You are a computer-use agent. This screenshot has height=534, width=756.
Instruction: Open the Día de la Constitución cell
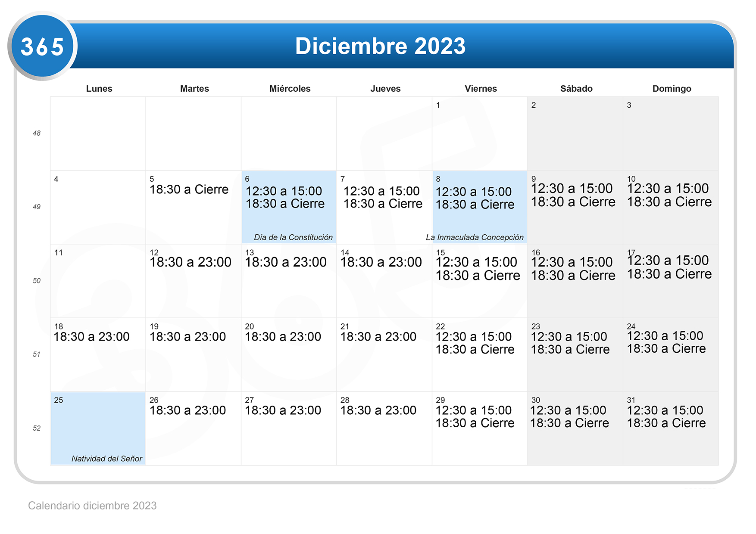click(289, 207)
